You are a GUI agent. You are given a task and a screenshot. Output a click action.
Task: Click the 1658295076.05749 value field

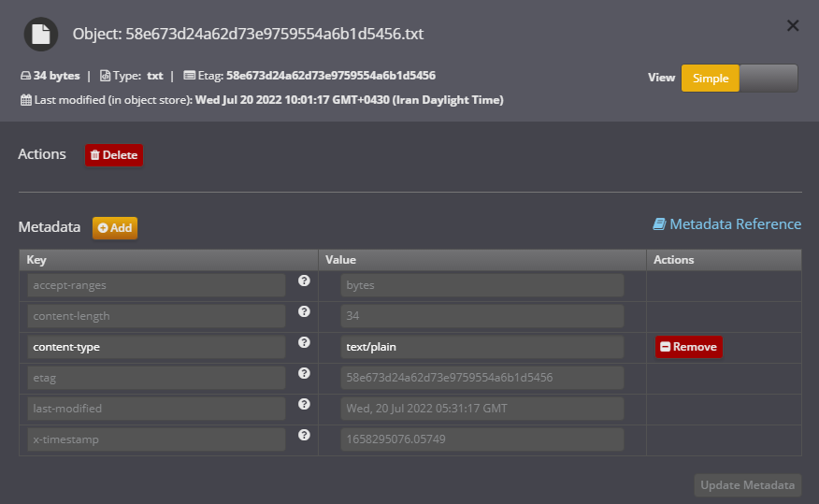pyautogui.click(x=482, y=439)
